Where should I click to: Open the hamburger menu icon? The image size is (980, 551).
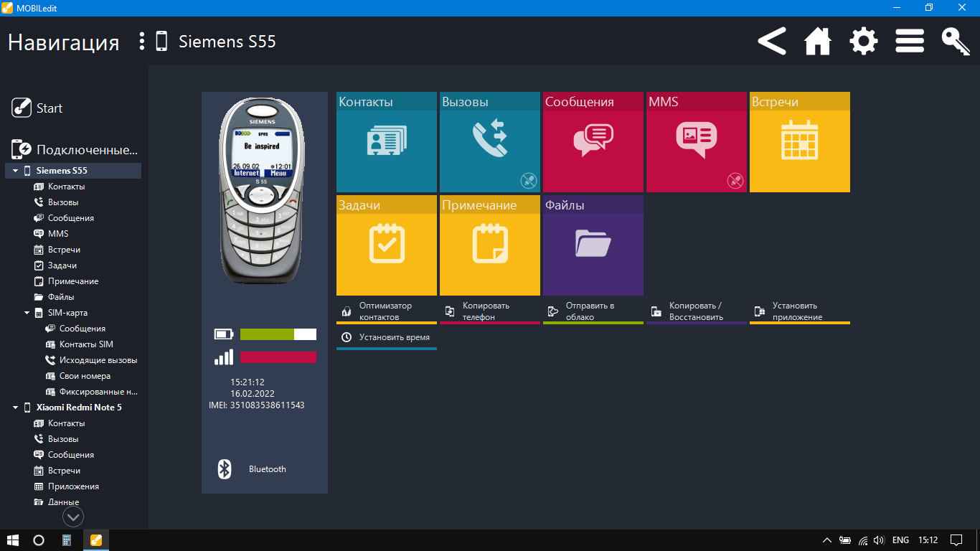click(909, 42)
